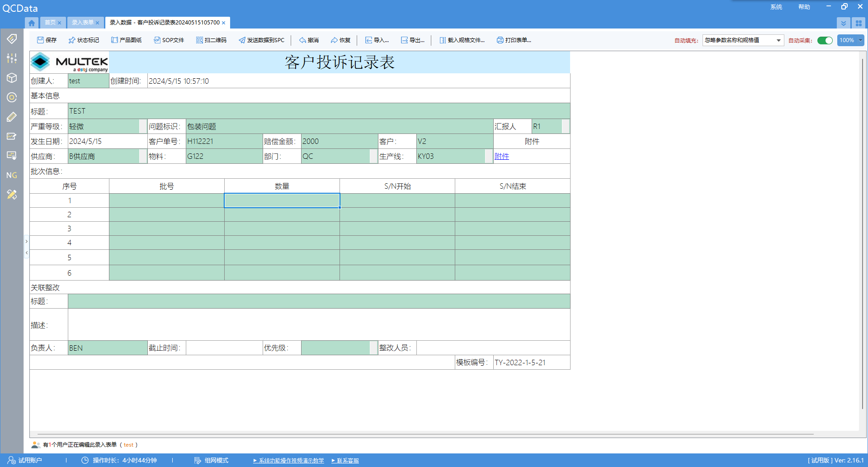The width and height of the screenshot is (868, 467).
Task: Click the batch number cell in row 1
Action: (166, 200)
